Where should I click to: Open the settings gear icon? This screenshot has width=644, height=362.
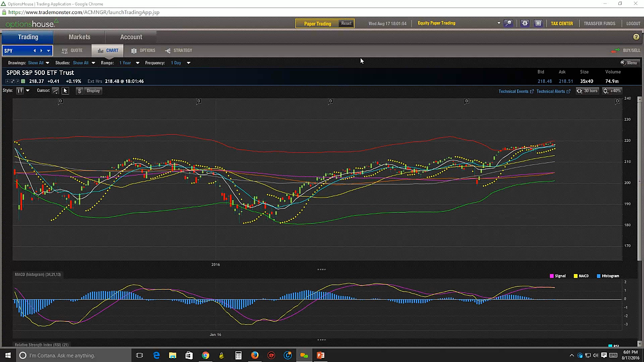pyautogui.click(x=525, y=23)
